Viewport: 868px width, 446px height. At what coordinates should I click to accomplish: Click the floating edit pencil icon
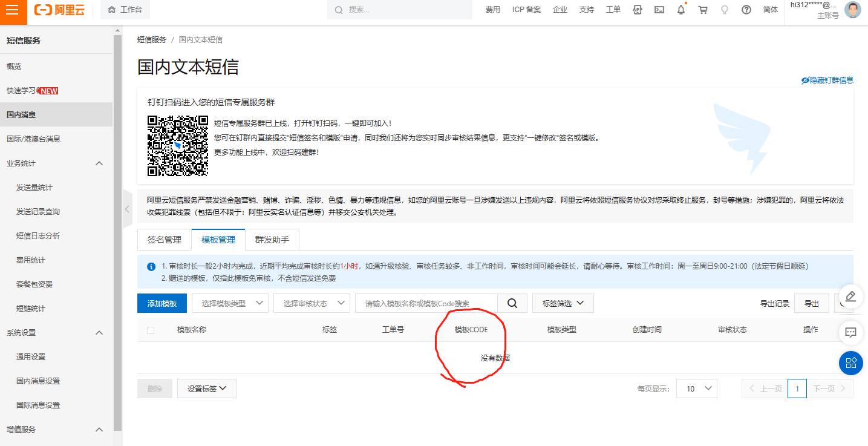[x=850, y=297]
